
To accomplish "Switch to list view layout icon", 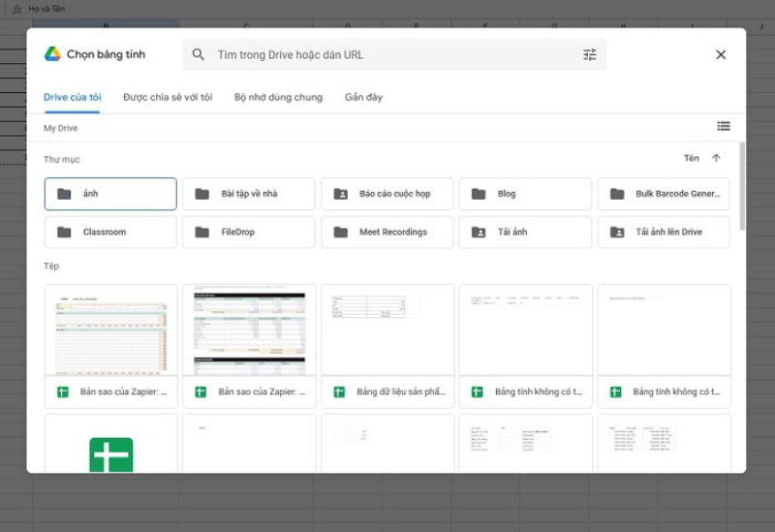I will 724,127.
